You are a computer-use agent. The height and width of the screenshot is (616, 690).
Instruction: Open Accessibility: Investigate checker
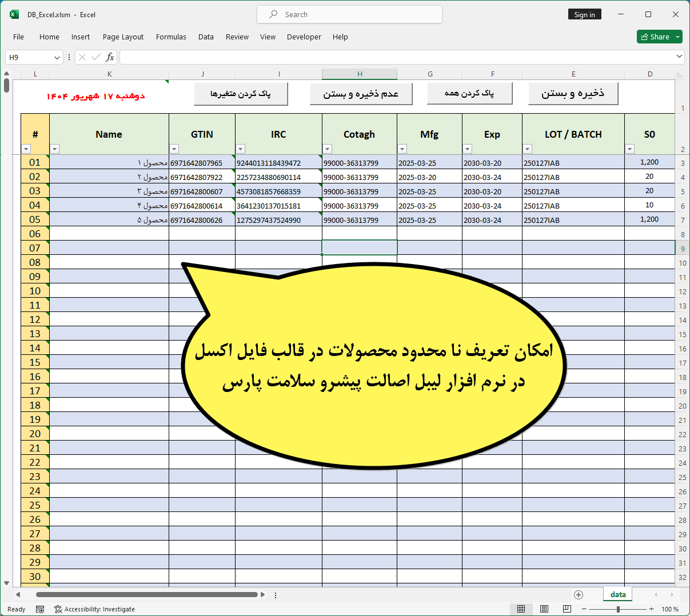point(94,609)
